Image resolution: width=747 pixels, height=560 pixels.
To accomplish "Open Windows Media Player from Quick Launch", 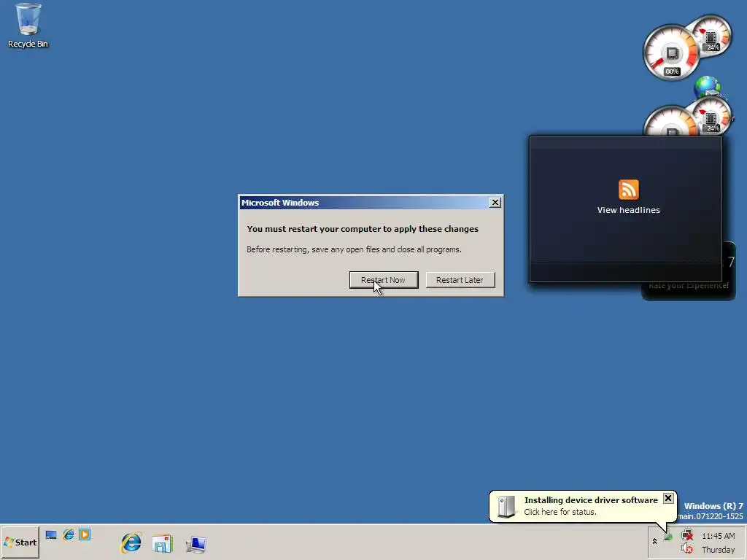I will (85, 534).
